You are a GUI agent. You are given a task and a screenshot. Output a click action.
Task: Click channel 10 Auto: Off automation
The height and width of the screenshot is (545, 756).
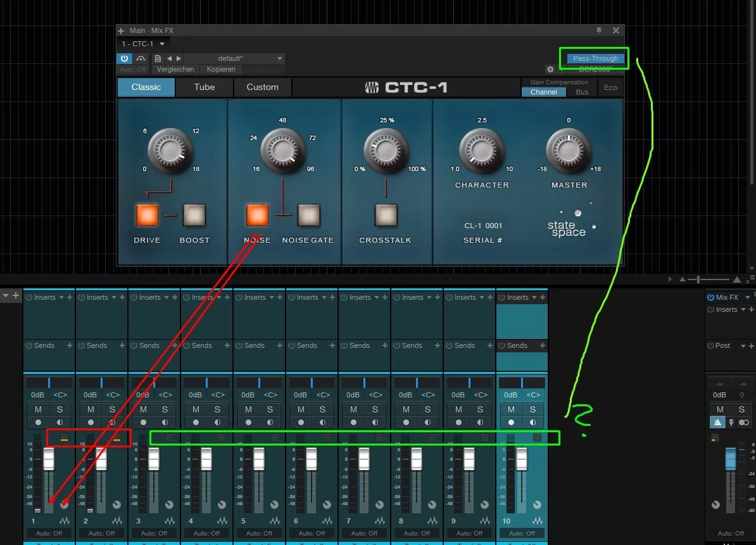tap(522, 534)
